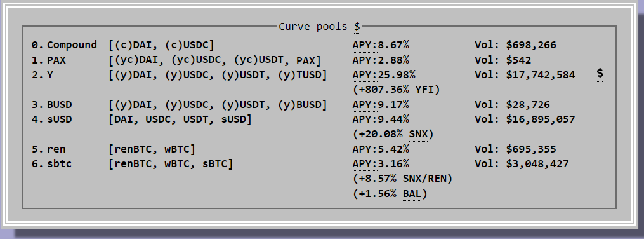Click the SNX label under sUSD APY
This screenshot has width=644, height=239.
pyautogui.click(x=418, y=135)
